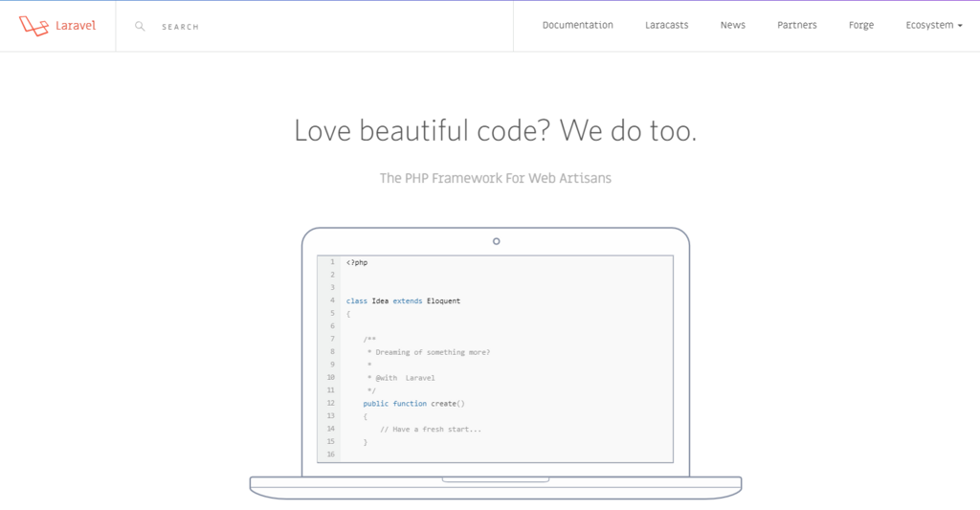Open Forge from the navbar

(861, 26)
